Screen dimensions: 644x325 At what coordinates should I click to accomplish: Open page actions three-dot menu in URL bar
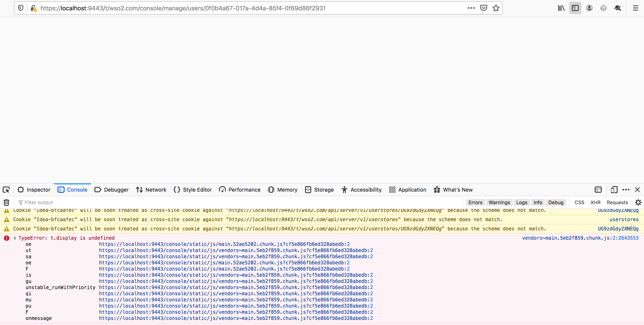click(x=471, y=8)
